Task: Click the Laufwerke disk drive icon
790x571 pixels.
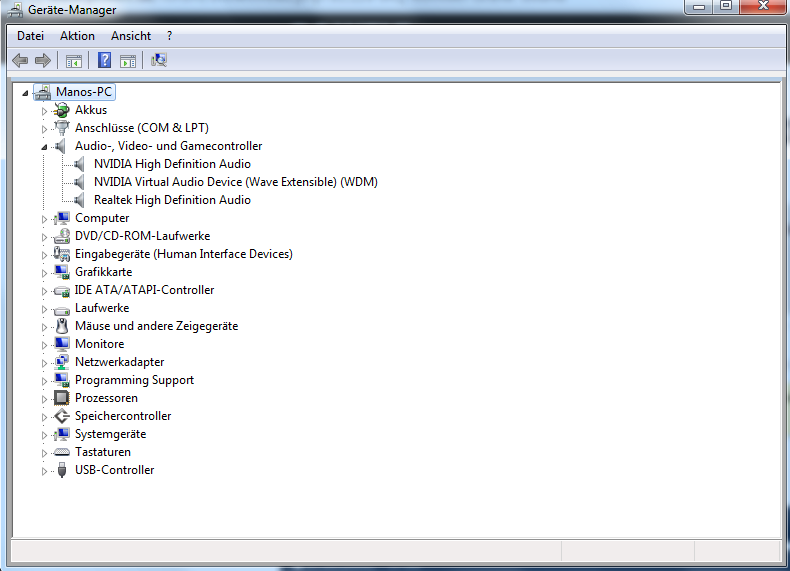Action: pos(61,310)
